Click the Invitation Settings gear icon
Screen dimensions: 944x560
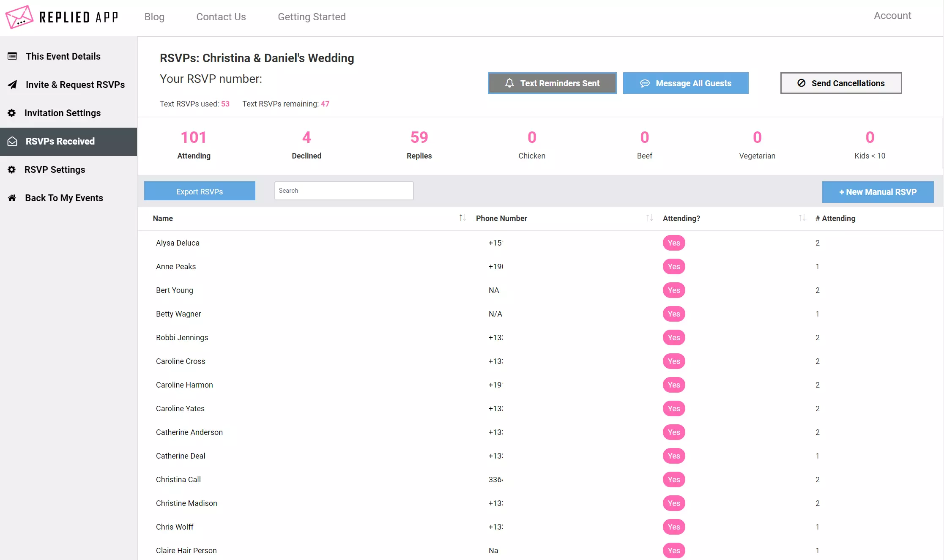point(11,113)
